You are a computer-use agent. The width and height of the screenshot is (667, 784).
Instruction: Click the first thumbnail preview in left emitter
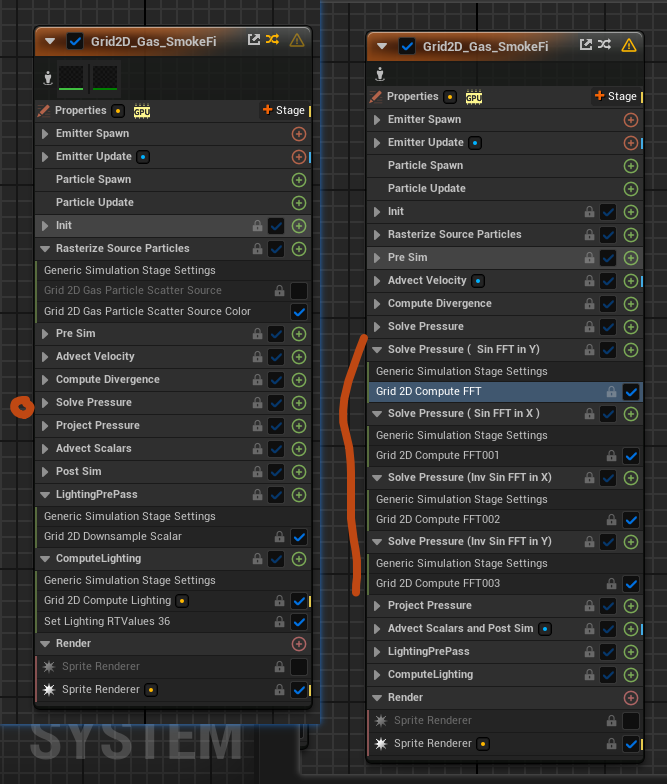71,78
